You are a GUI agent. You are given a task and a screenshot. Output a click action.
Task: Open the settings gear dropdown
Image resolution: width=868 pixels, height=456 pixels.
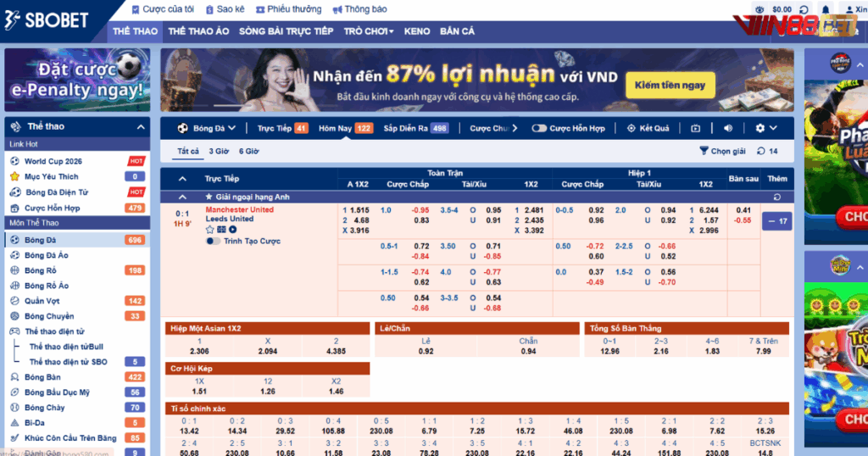point(766,128)
